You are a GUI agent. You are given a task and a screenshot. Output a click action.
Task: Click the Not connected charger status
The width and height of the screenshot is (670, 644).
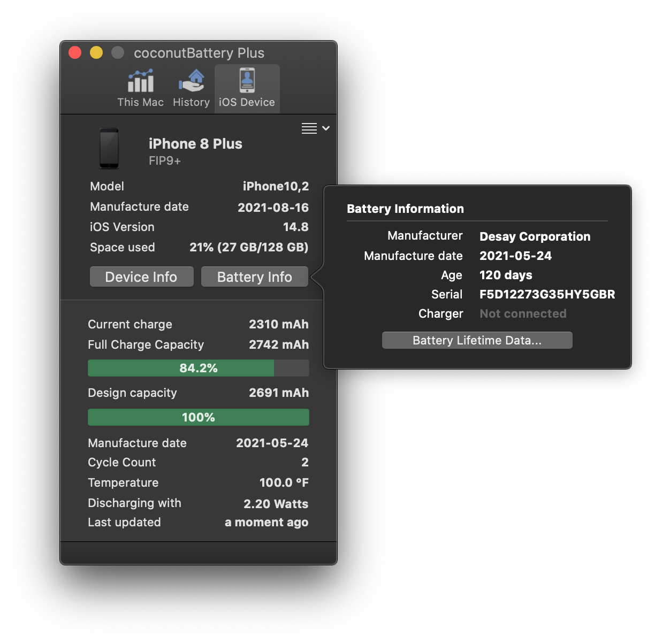(x=523, y=313)
